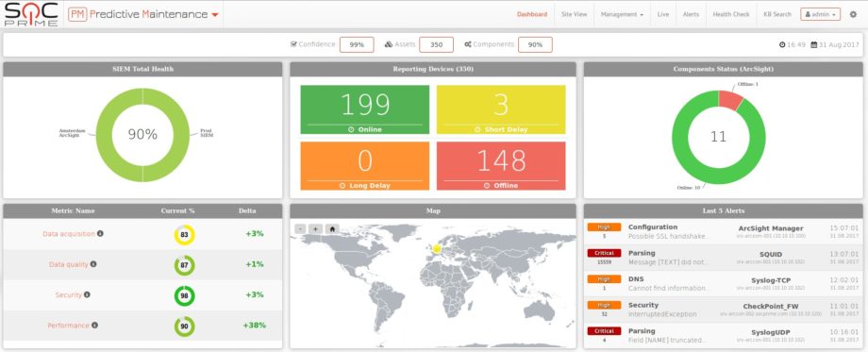Open the Performance metric link
This screenshot has height=352, width=868.
point(68,326)
